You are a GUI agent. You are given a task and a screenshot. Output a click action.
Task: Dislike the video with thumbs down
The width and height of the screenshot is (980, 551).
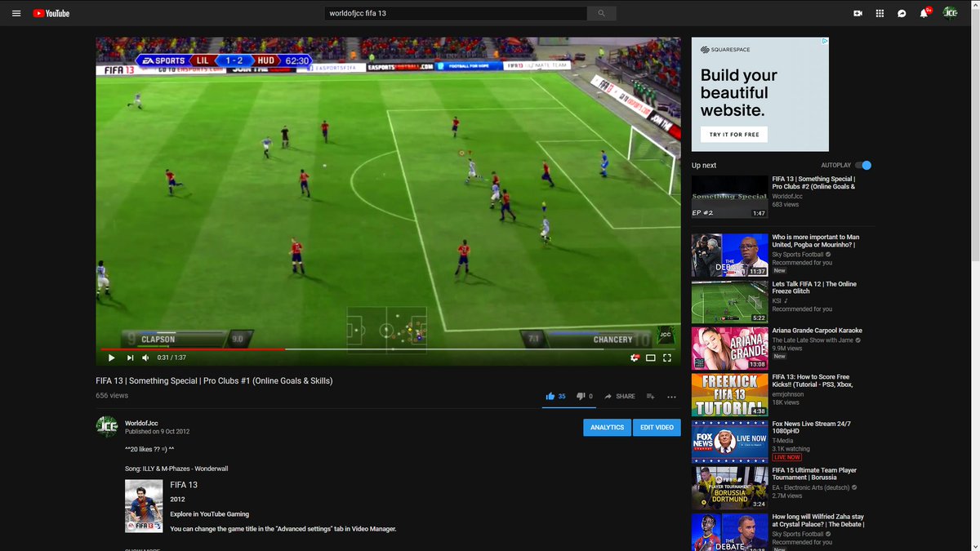585,396
